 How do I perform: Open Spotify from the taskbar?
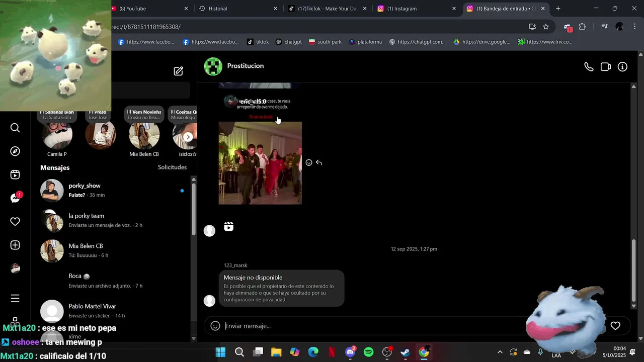368,352
